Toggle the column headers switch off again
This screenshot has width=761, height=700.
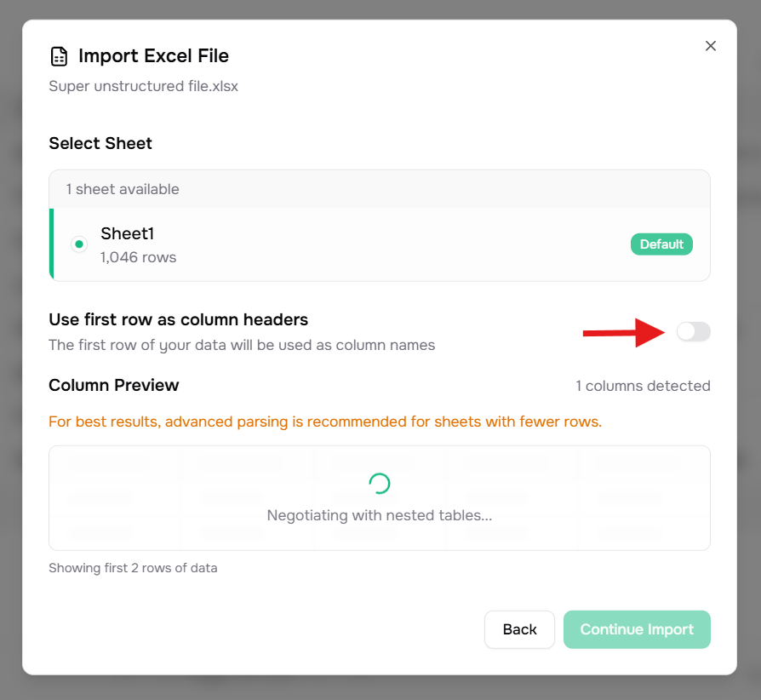point(693,332)
